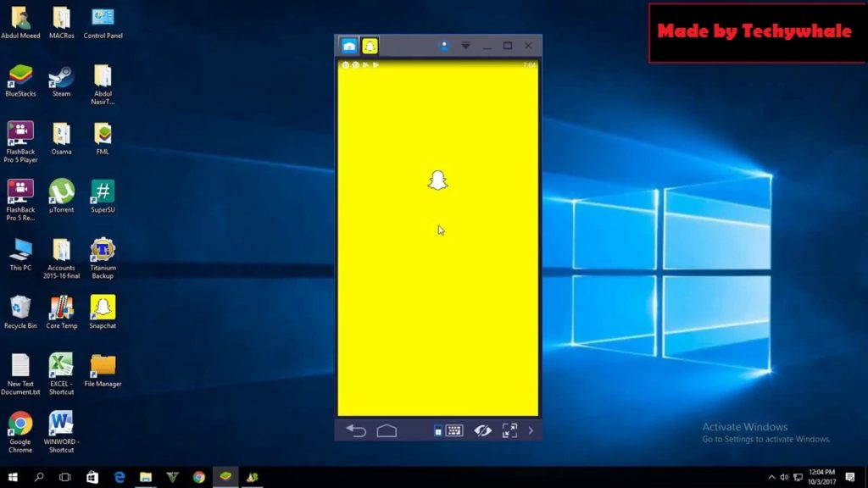The image size is (868, 488).
Task: Open Microsoft Store from the taskbar
Action: tap(92, 477)
